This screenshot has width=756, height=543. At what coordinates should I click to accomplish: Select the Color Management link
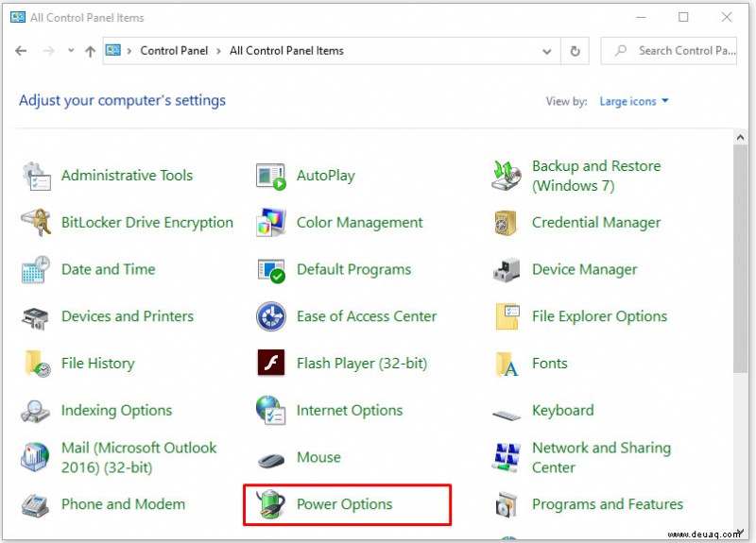(360, 223)
